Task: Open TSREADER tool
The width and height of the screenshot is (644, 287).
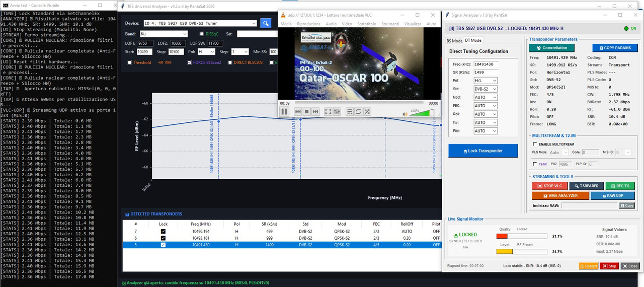Action: point(586,186)
